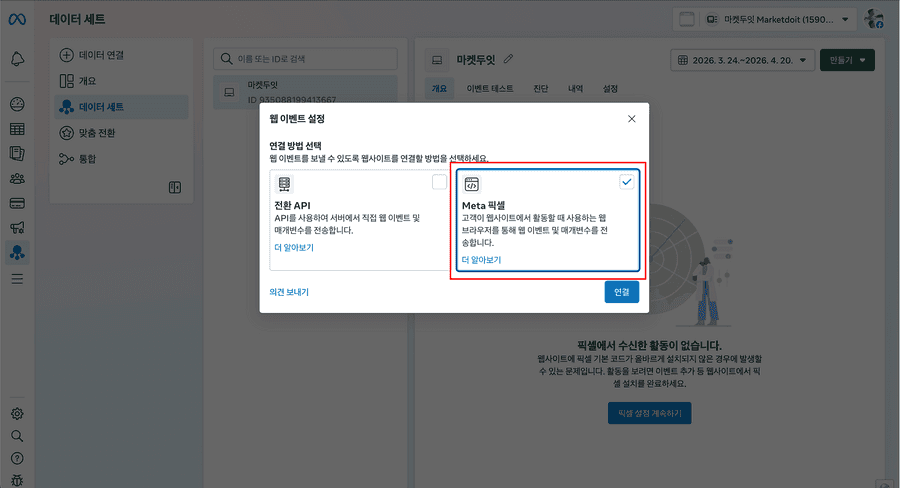
Task: Open the date range dropdown
Action: click(x=742, y=60)
